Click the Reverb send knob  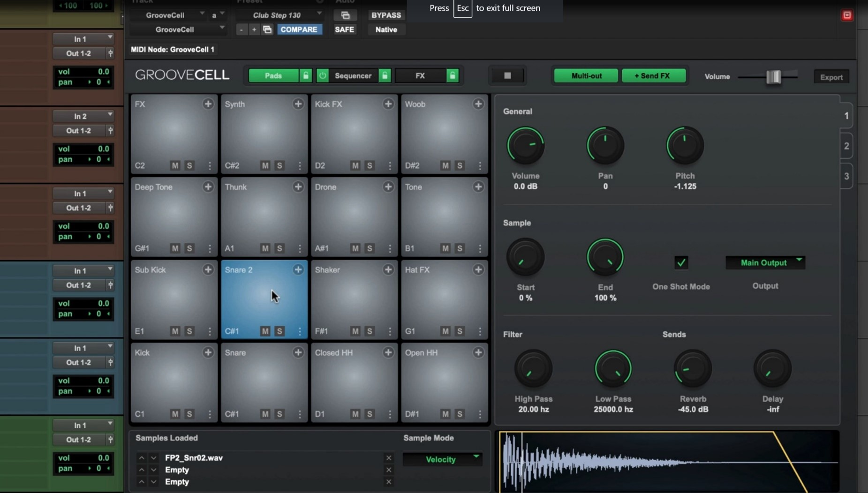(693, 369)
